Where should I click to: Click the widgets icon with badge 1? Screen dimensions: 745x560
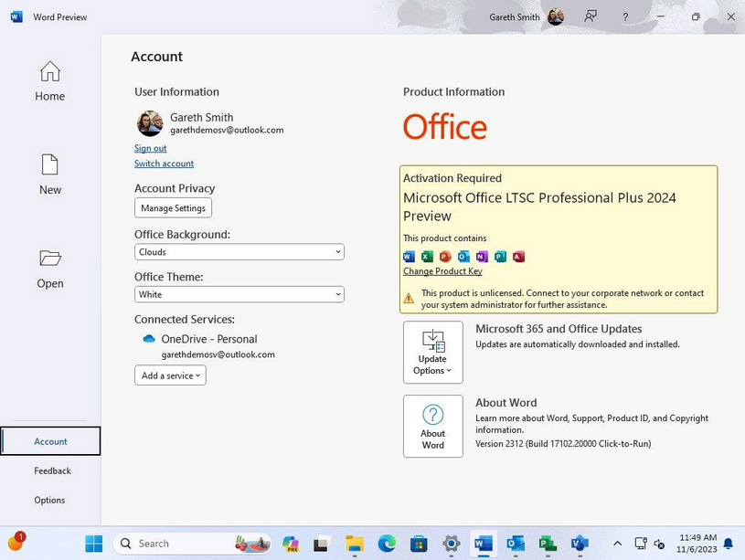click(x=16, y=541)
